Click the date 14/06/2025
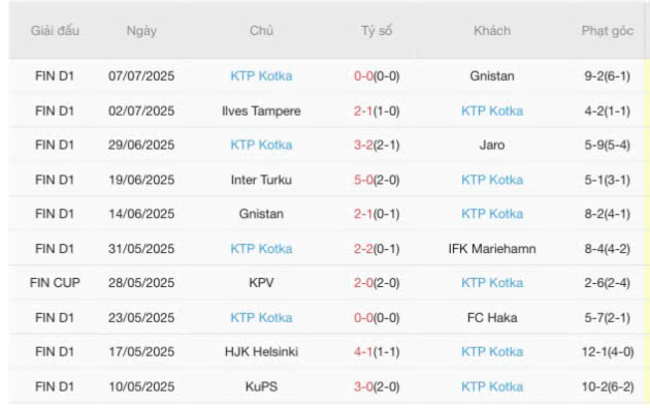650x408 pixels. [141, 214]
